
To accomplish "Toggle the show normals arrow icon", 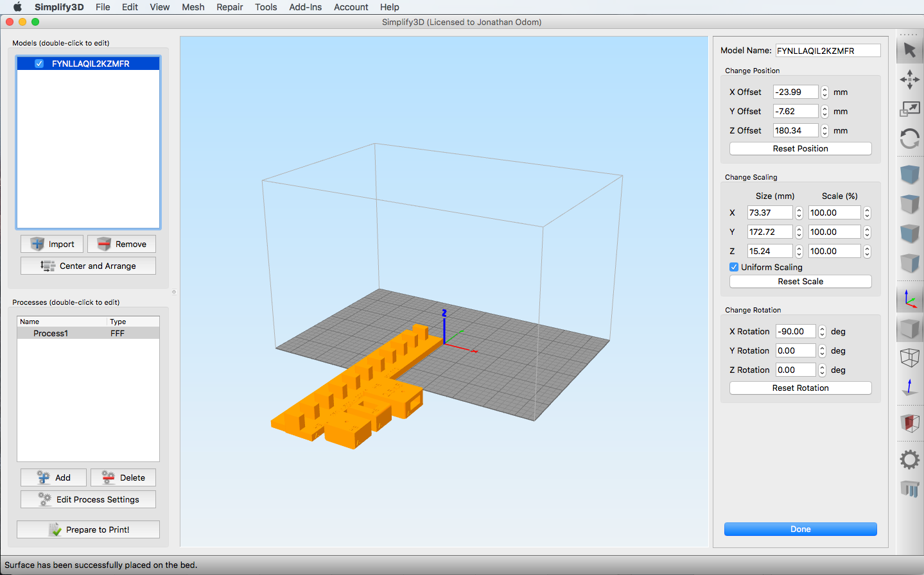I will pos(909,388).
